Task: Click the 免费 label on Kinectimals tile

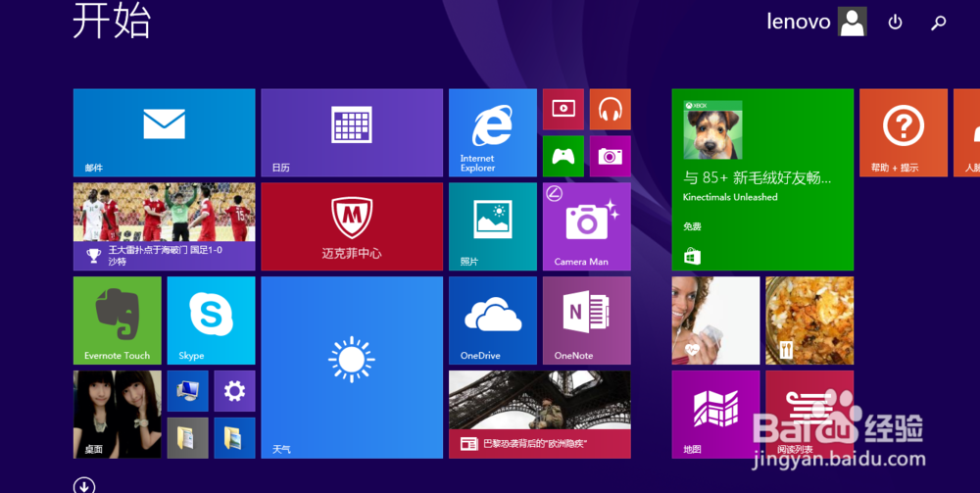Action: [692, 226]
